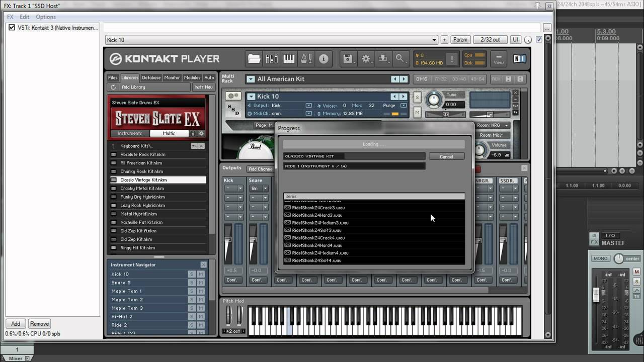This screenshot has width=644, height=362.
Task: Switch to the Database tab
Action: click(151, 77)
